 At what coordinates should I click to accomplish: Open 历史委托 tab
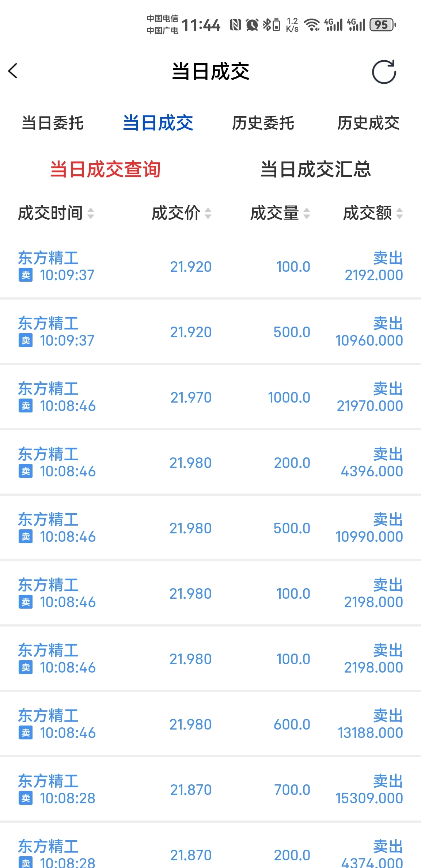pos(263,123)
